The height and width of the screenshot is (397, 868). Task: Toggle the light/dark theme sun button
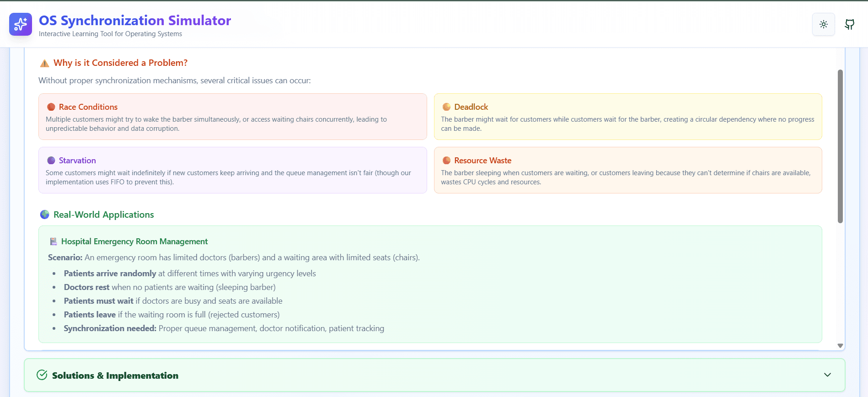pyautogui.click(x=824, y=24)
